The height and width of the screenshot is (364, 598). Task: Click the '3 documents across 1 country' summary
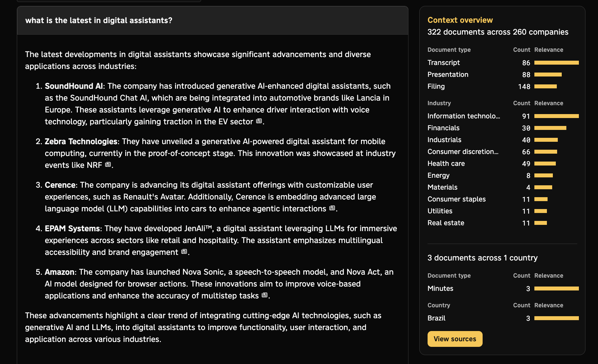(x=482, y=258)
